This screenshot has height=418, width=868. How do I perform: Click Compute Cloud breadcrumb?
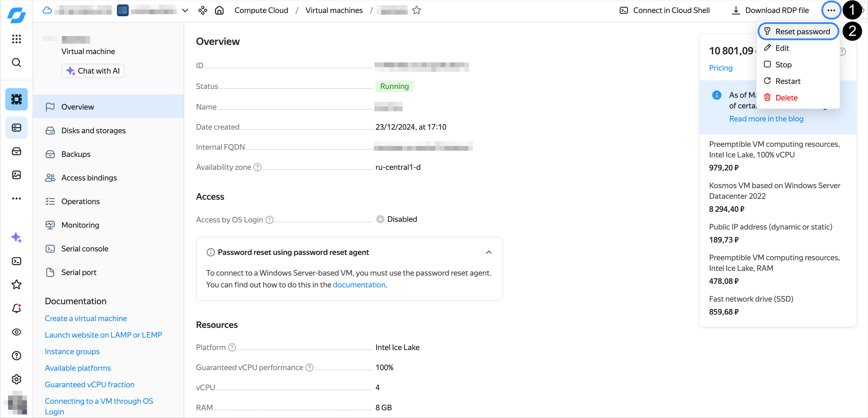261,10
